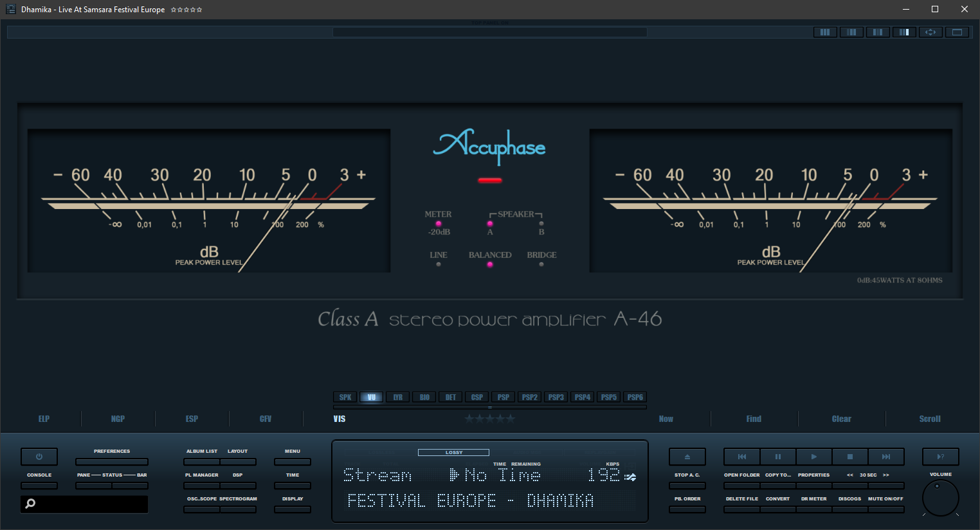The height and width of the screenshot is (530, 980).
Task: Click the magnifier icon in the search box
Action: pyautogui.click(x=30, y=504)
